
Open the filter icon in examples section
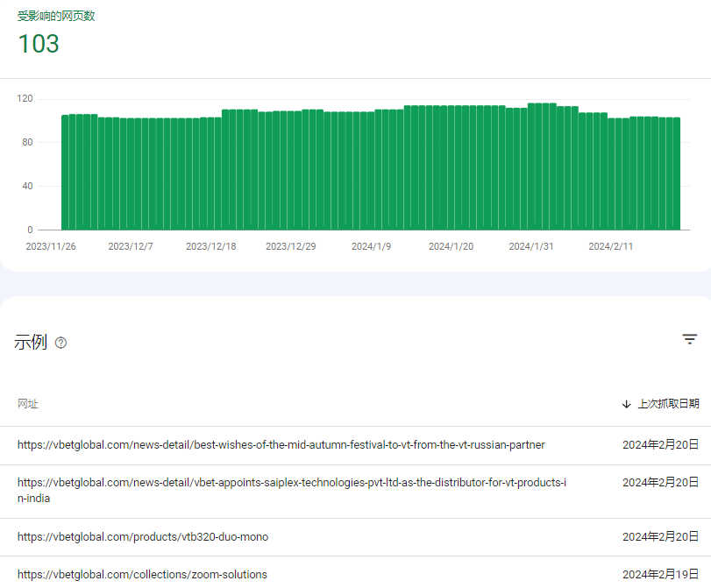[690, 339]
